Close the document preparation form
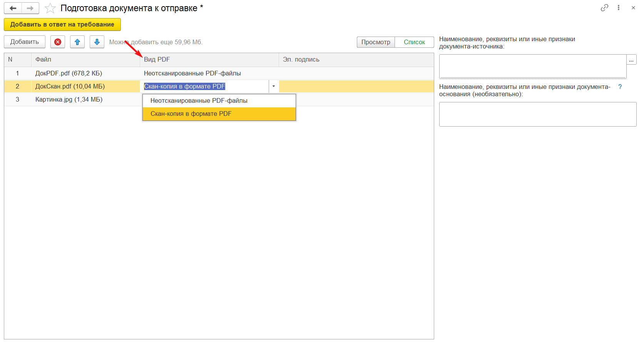 coord(633,8)
